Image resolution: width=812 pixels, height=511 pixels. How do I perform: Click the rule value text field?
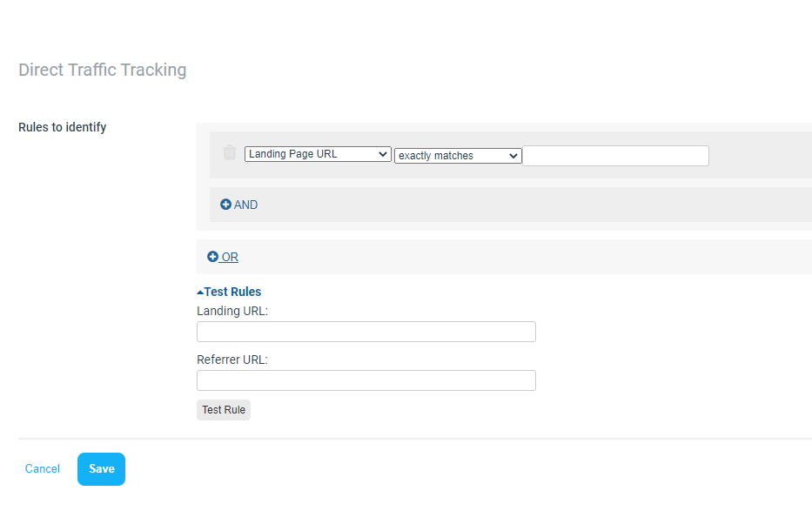[x=615, y=156]
